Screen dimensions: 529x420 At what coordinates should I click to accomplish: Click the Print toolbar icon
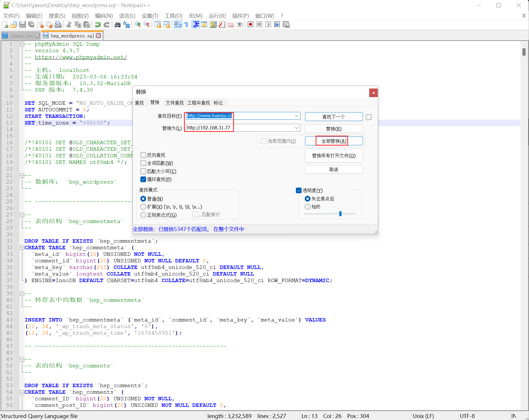[58, 25]
